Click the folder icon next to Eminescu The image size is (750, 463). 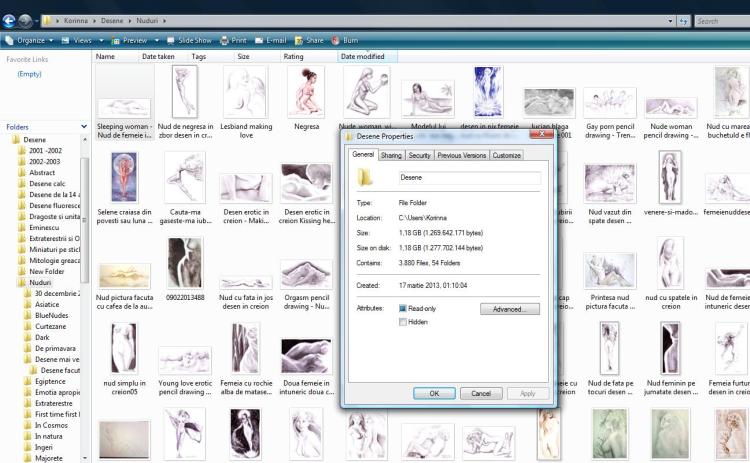[22, 228]
